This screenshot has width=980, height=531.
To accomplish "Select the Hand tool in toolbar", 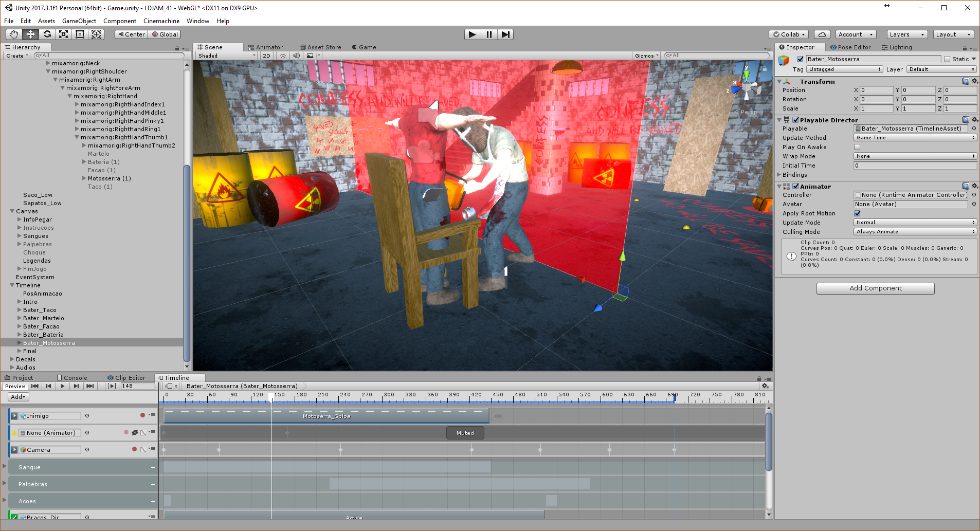I will (x=14, y=34).
